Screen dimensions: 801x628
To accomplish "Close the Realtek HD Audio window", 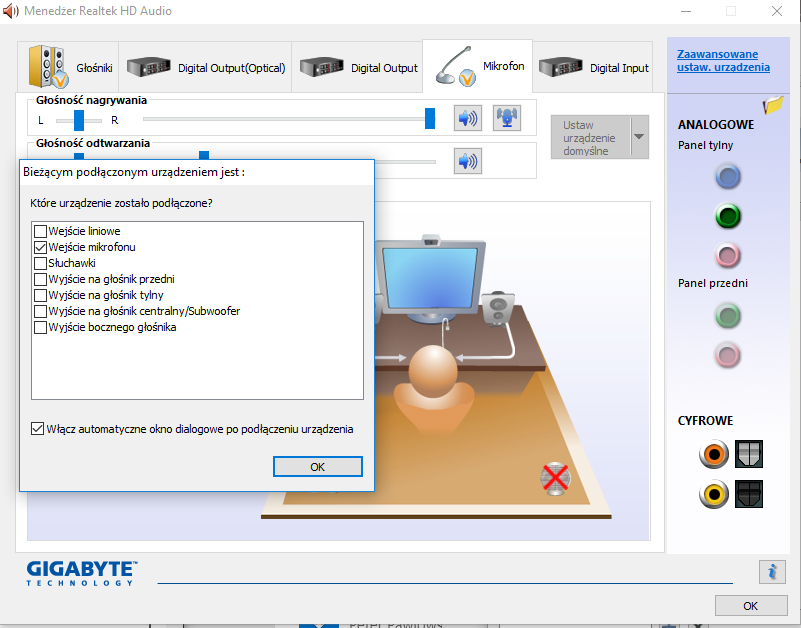I will tap(777, 11).
